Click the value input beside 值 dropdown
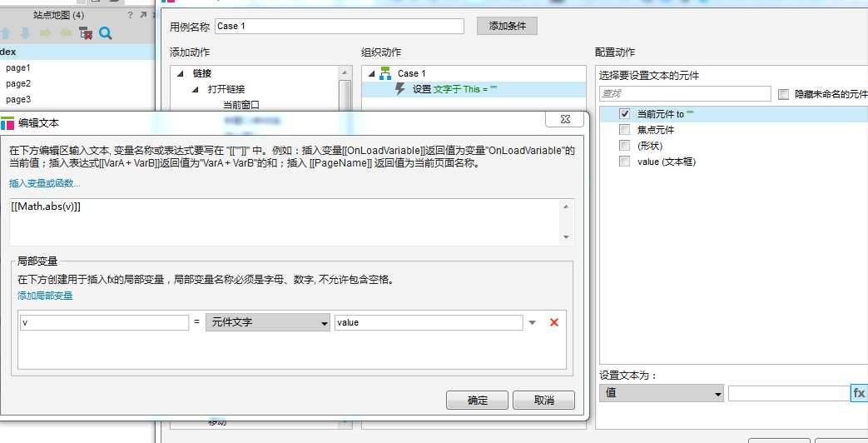The image size is (868, 443). point(790,393)
